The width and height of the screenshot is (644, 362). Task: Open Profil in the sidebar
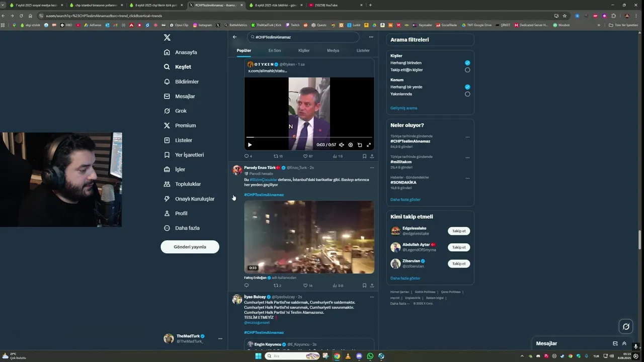point(176,213)
